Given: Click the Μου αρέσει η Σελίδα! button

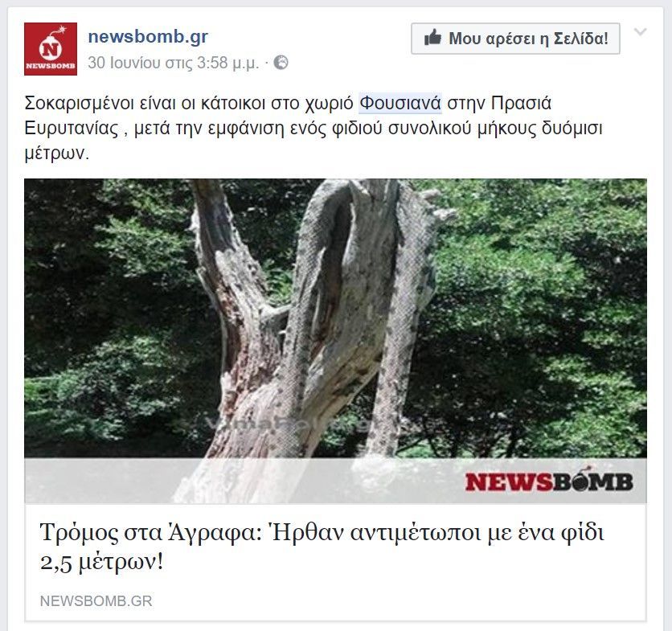Looking at the screenshot, I should [x=515, y=39].
